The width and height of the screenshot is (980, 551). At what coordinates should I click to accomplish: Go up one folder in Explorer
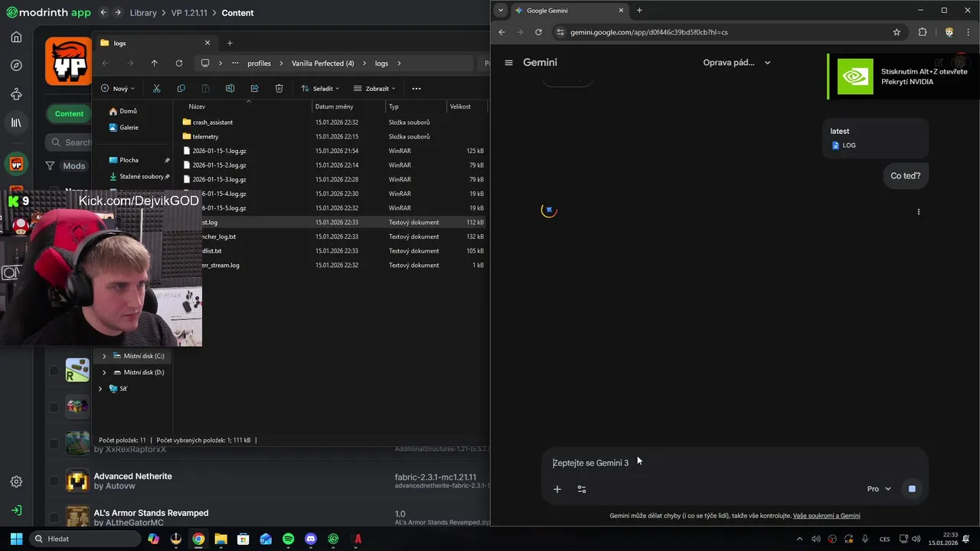(x=154, y=64)
